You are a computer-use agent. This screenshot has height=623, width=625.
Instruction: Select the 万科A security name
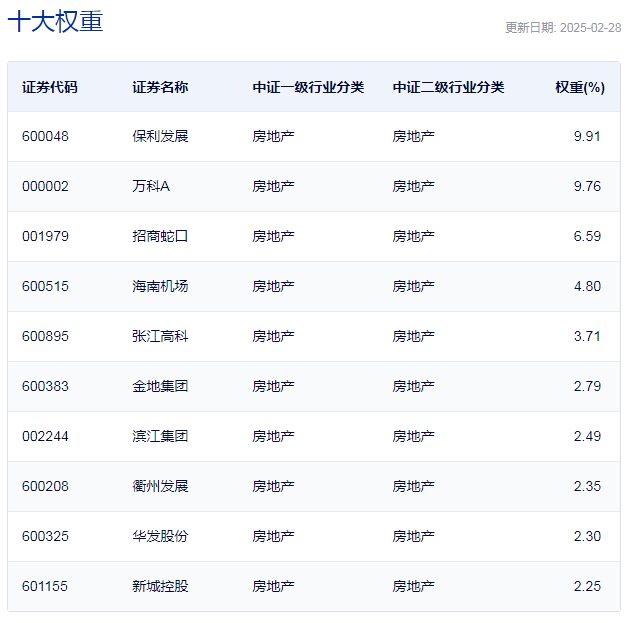click(151, 186)
